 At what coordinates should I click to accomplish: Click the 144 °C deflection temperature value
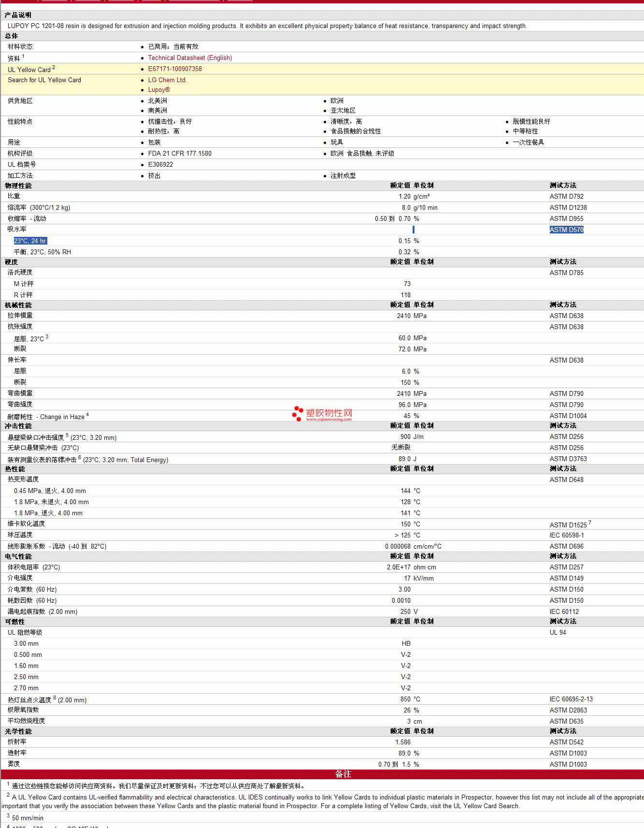tap(410, 491)
